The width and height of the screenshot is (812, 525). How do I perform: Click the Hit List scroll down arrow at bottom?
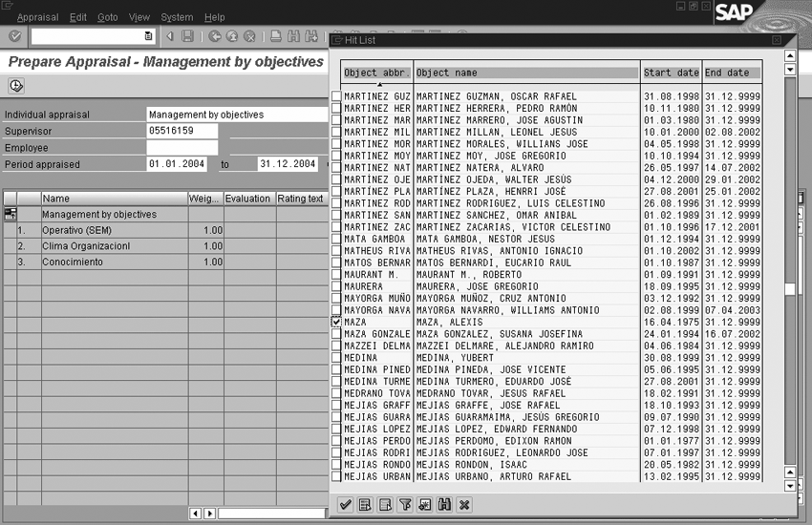pyautogui.click(x=790, y=486)
